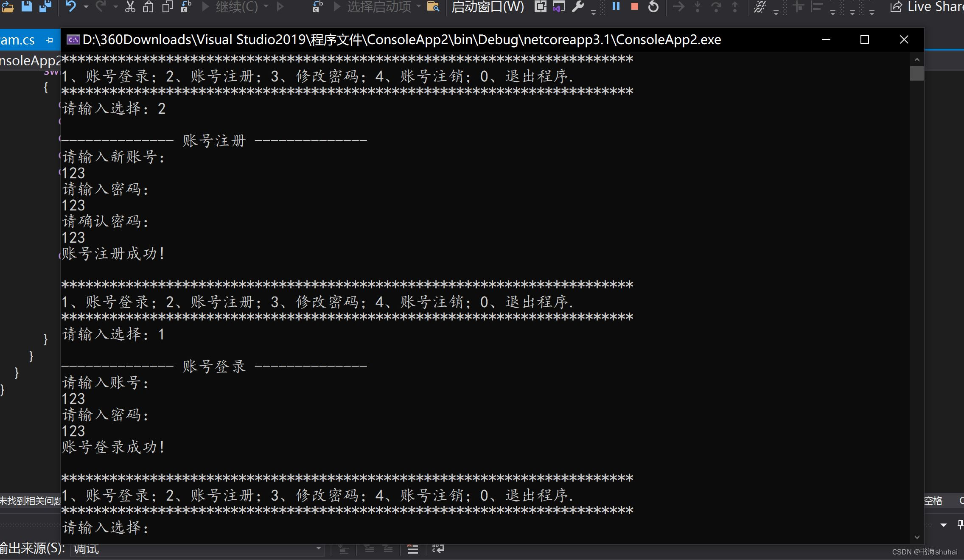Open toolbar overflow arrow after wrench icon
Viewport: 964px width, 560px height.
coord(593,12)
